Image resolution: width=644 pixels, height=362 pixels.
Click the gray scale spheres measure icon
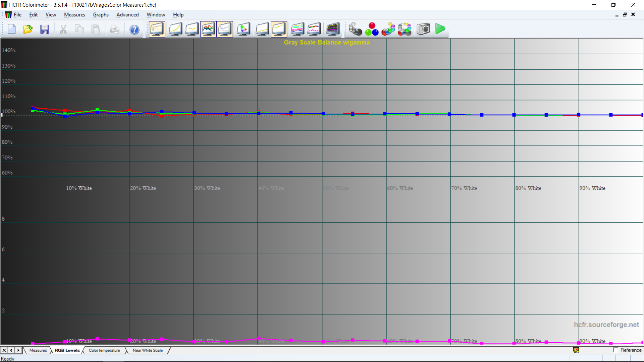(x=355, y=29)
